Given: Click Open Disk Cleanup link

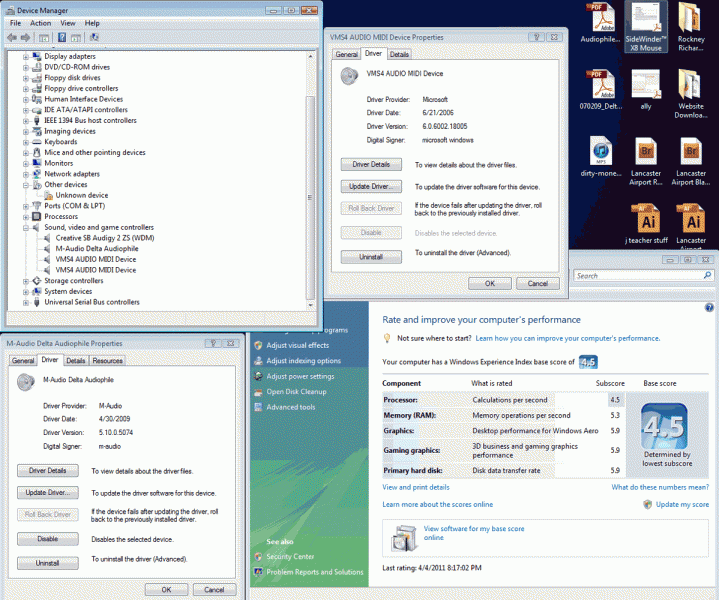Looking at the screenshot, I should (296, 392).
